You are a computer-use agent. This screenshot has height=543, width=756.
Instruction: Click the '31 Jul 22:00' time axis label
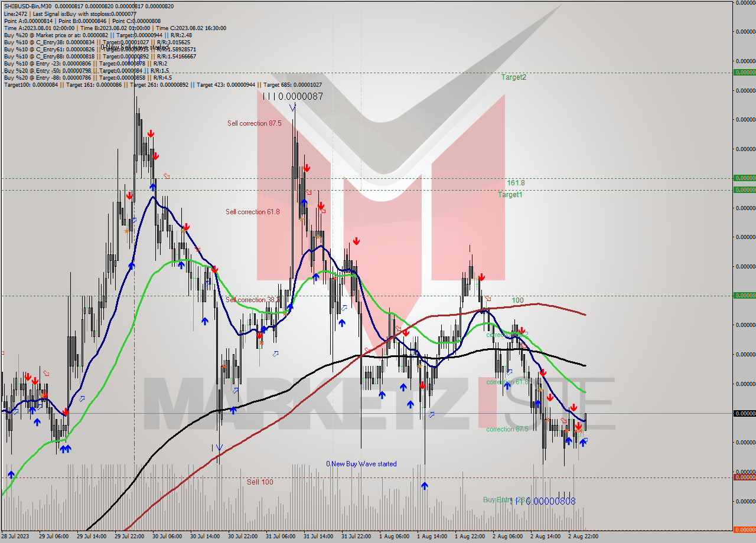click(x=356, y=537)
